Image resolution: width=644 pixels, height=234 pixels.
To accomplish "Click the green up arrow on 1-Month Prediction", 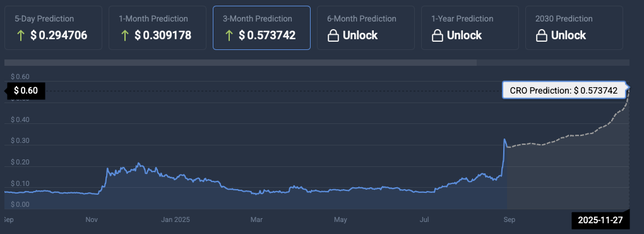I will [x=124, y=36].
